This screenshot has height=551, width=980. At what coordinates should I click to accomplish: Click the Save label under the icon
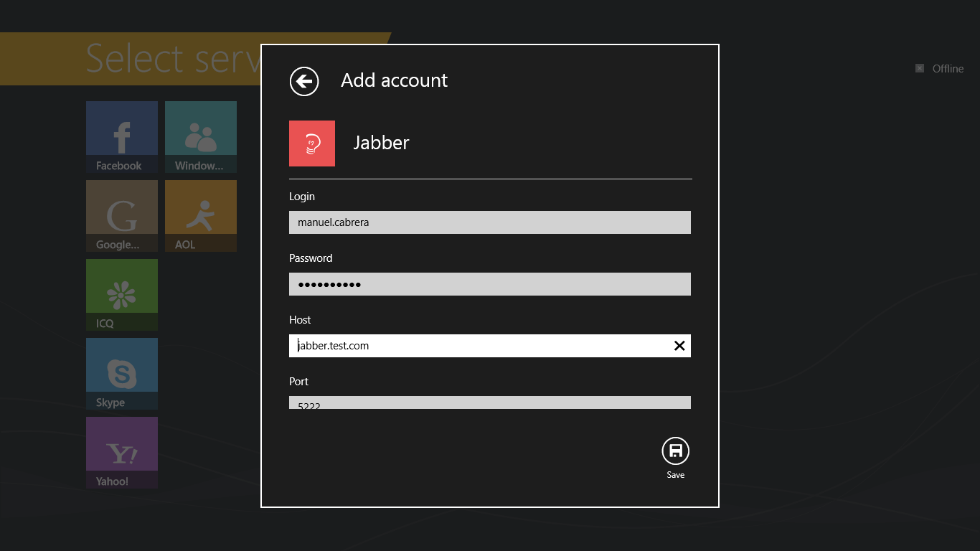coord(675,474)
